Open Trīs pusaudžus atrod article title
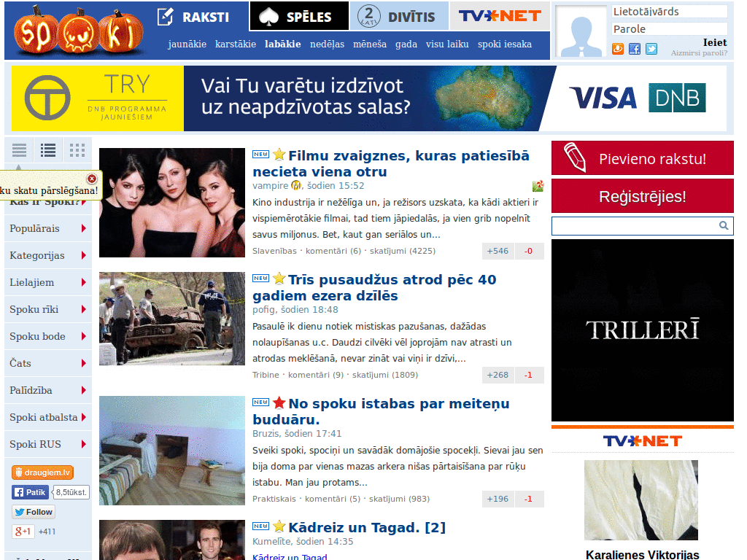 click(374, 287)
